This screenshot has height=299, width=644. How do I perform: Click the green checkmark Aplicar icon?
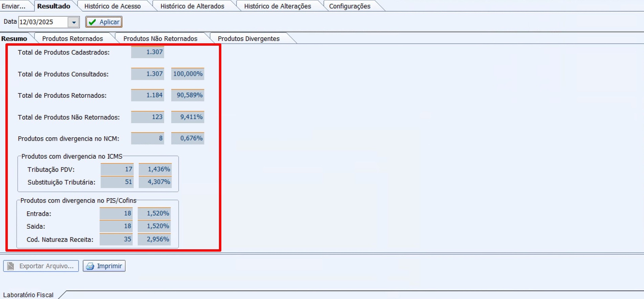tap(92, 22)
